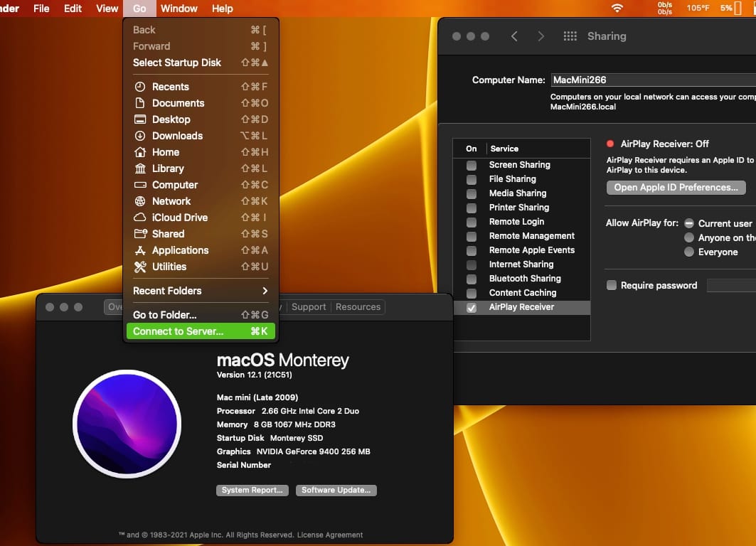756x546 pixels.
Task: Open the Edit menu
Action: point(73,9)
